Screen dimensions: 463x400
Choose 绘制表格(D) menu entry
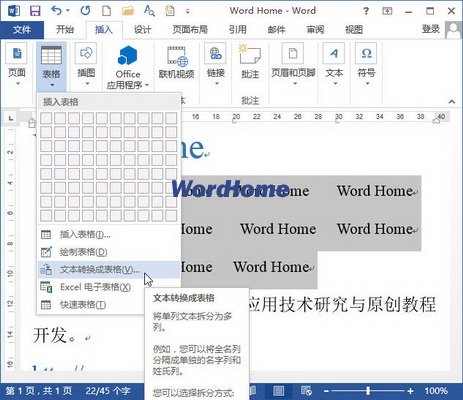coord(109,252)
